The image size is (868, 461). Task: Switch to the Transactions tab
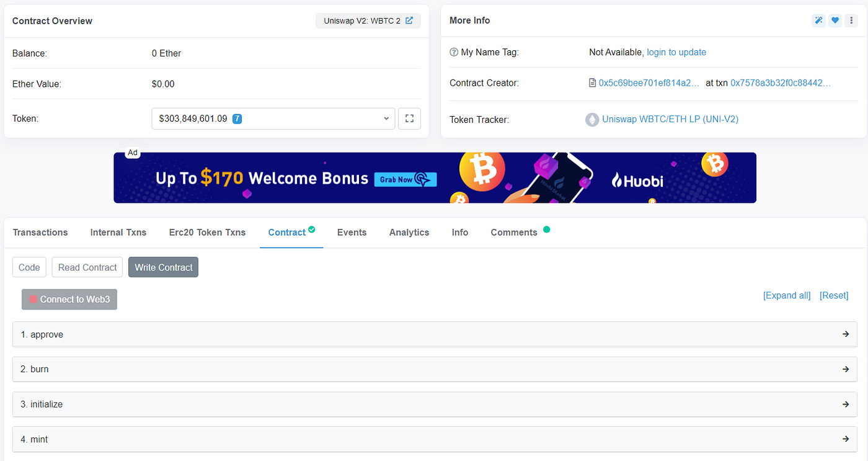pos(40,232)
